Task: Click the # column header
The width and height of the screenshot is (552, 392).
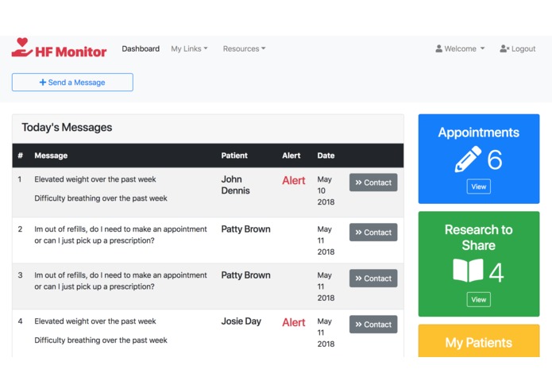Action: coord(21,156)
